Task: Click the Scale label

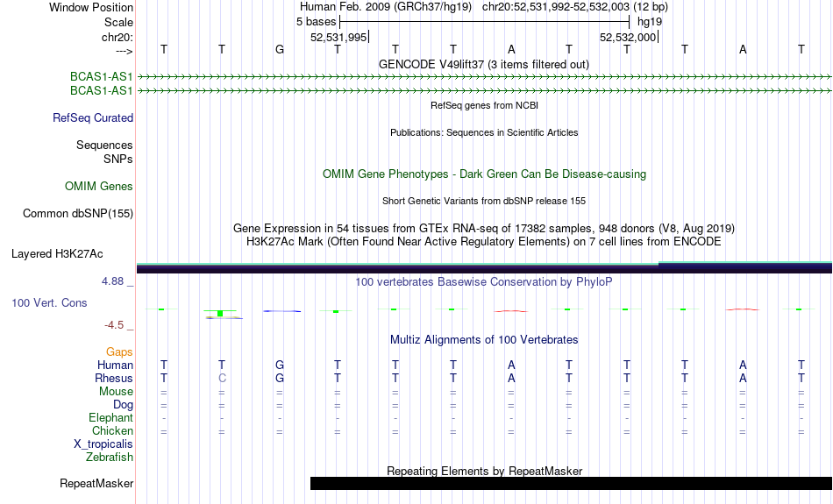Action: point(118,22)
